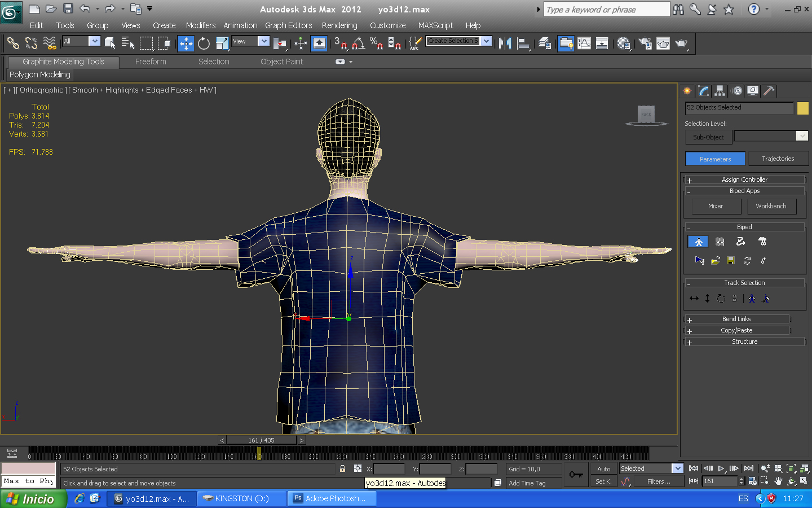Toggle the selection lock icon
The width and height of the screenshot is (812, 508).
tap(342, 468)
